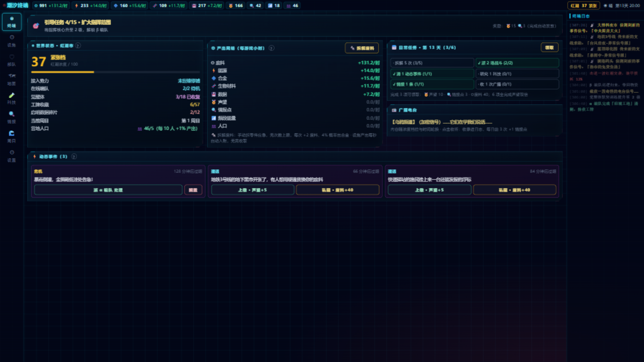
Task: Click the energy resource counter showing 233
Action: click(91, 6)
